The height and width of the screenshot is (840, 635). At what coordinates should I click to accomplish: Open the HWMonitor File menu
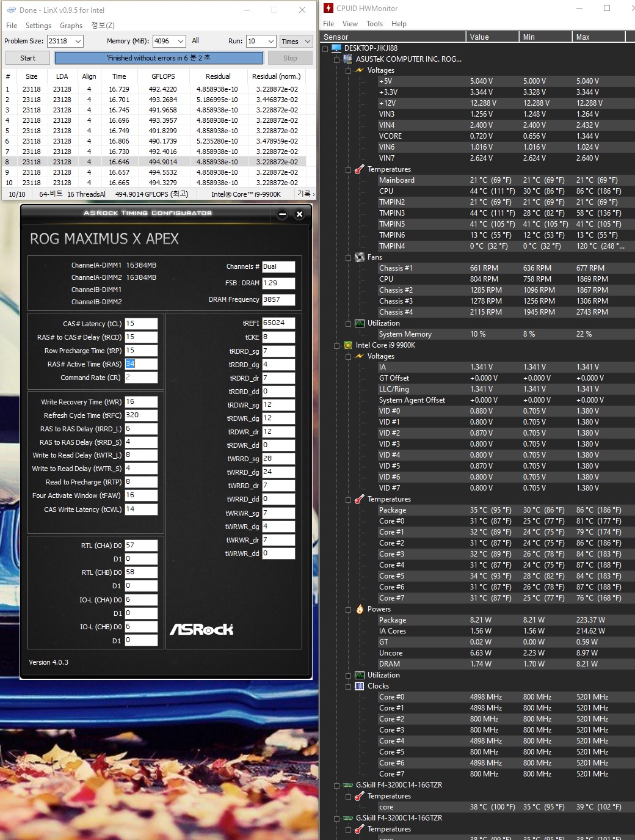click(x=328, y=24)
